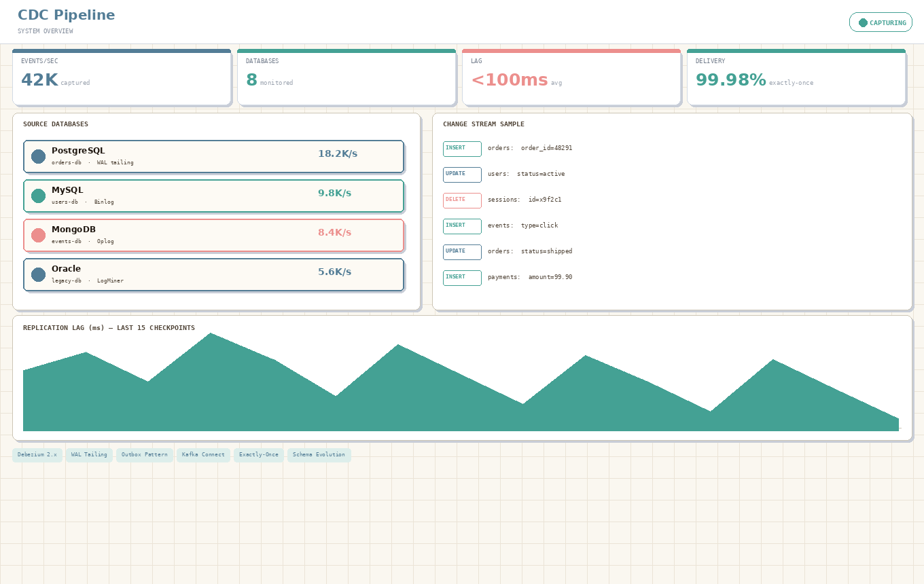
Task: Click the Schema Evolution tag
Action: [x=319, y=455]
